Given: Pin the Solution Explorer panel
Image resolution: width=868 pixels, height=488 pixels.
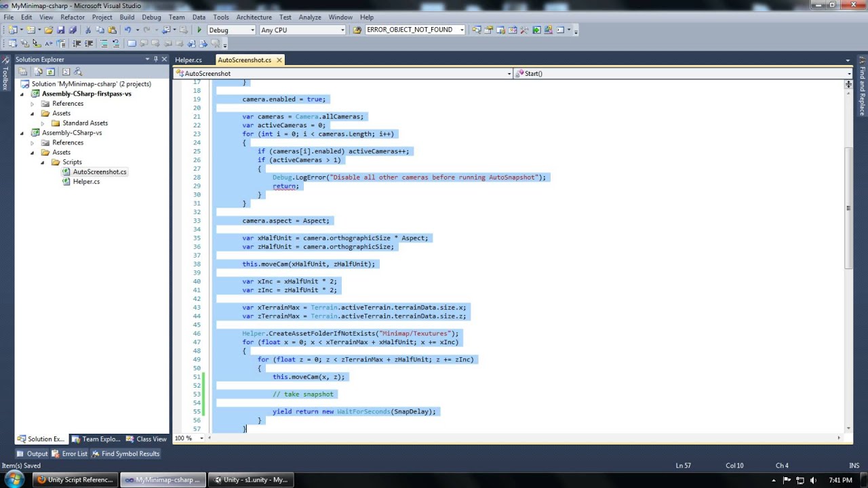Looking at the screenshot, I should click(x=156, y=59).
